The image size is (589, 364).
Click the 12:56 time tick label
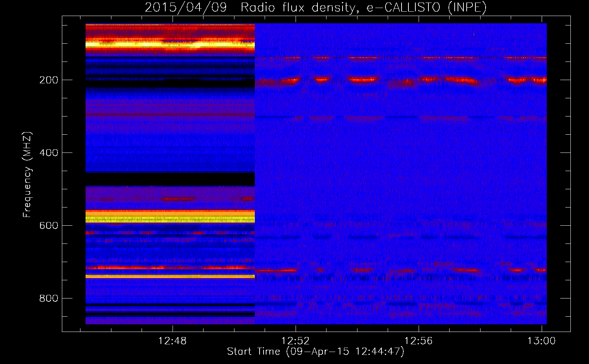pos(419,341)
